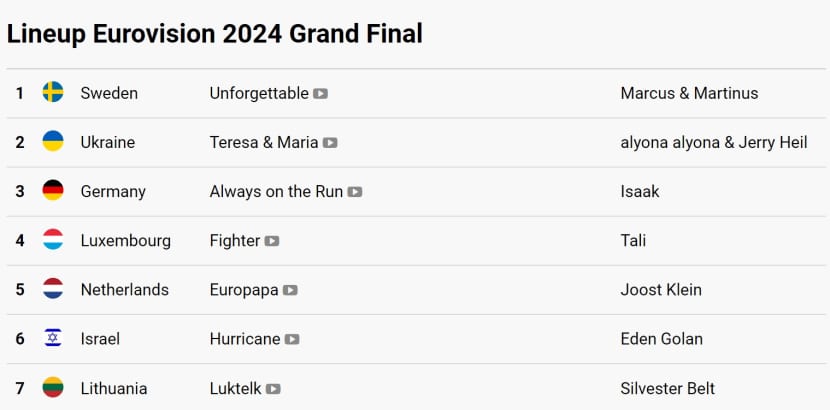
Task: Play the Europapa video
Action: click(x=290, y=290)
